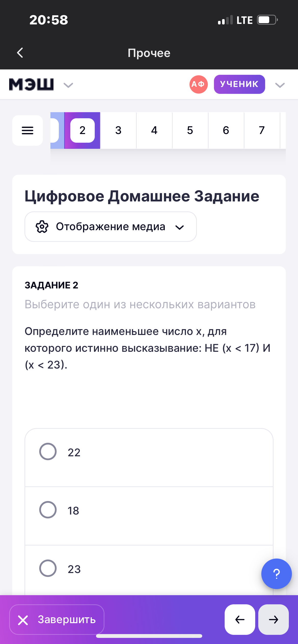Screen dimensions: 298x644
Task: Go to the next task with right arrow
Action: 273,620
